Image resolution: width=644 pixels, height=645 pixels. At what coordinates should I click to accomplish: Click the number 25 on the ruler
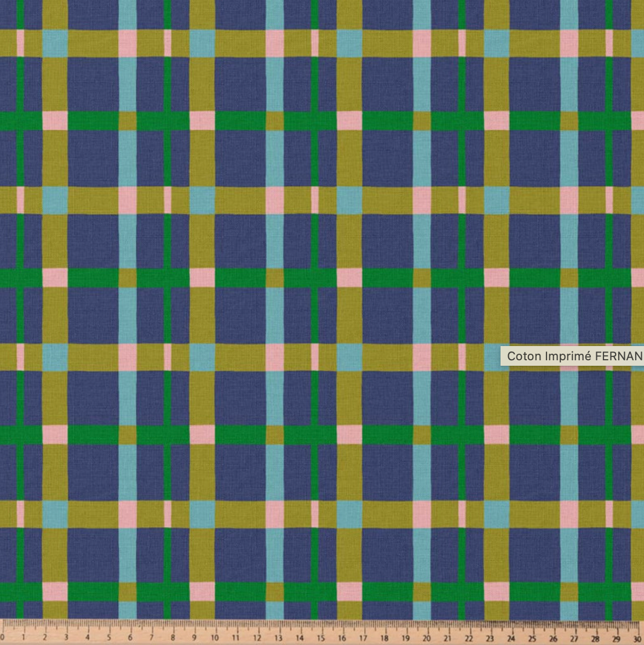click(532, 638)
